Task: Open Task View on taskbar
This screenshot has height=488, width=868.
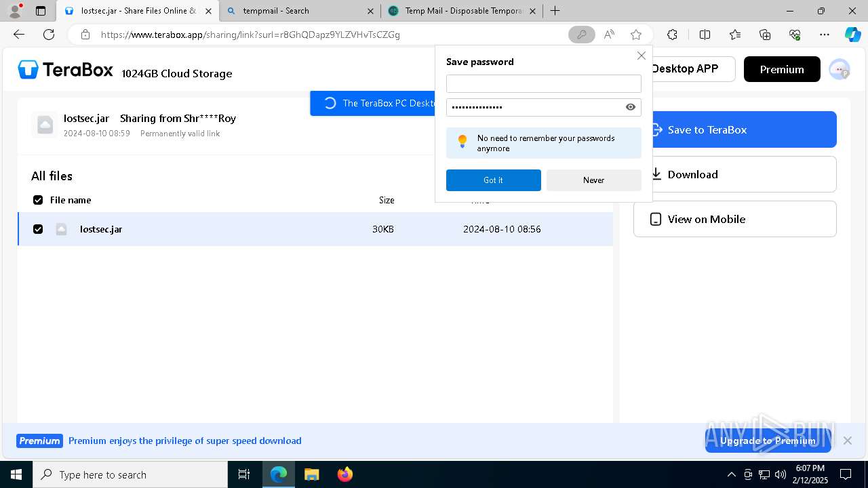Action: point(244,474)
